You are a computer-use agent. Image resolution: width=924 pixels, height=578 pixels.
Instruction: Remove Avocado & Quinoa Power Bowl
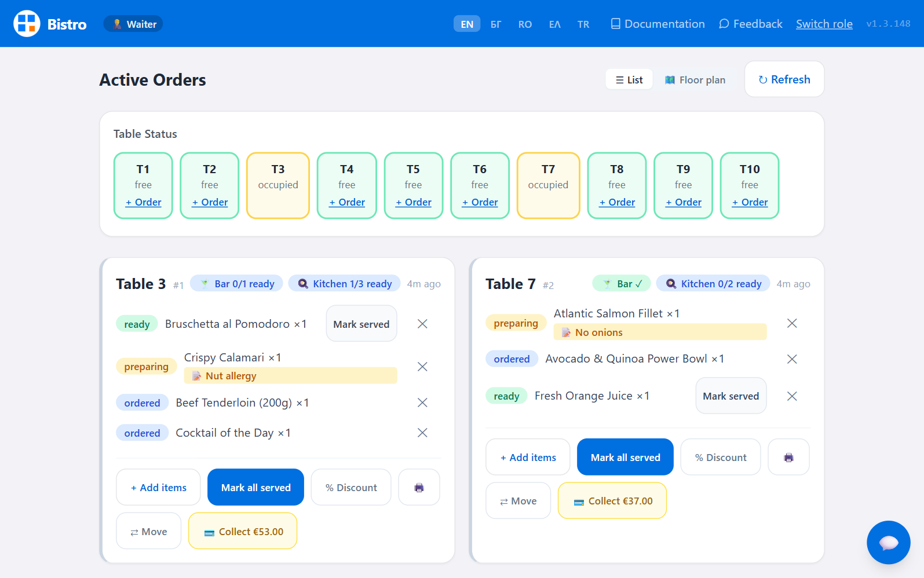click(x=792, y=359)
